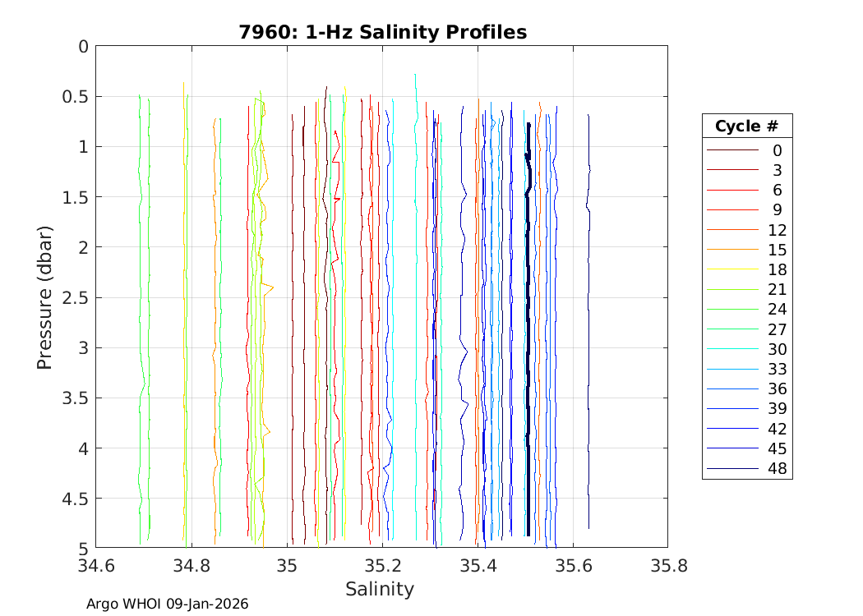Click the 35.8 tick label on x-axis
Viewport: 863px width, 616px height.
(667, 566)
